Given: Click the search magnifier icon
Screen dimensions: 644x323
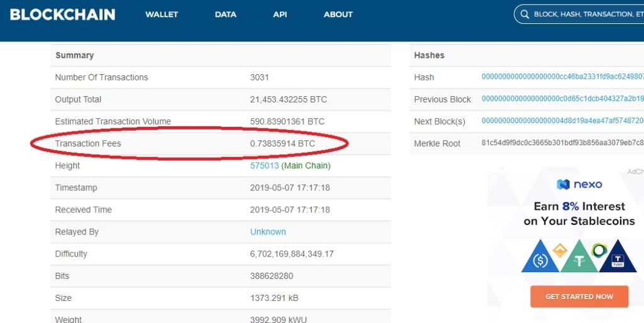Looking at the screenshot, I should tap(525, 14).
